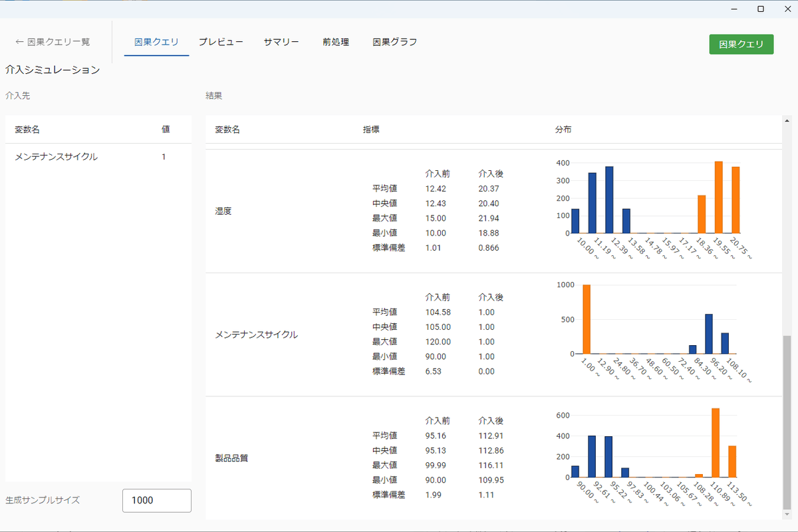
Task: Switch to the 因果グラフ tab
Action: click(x=395, y=42)
